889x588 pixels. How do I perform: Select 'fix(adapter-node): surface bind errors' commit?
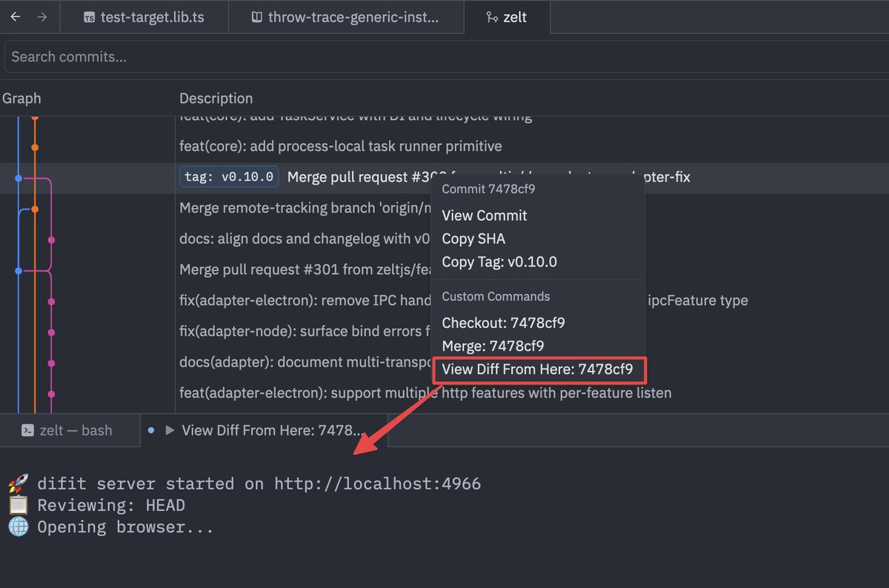coord(305,331)
